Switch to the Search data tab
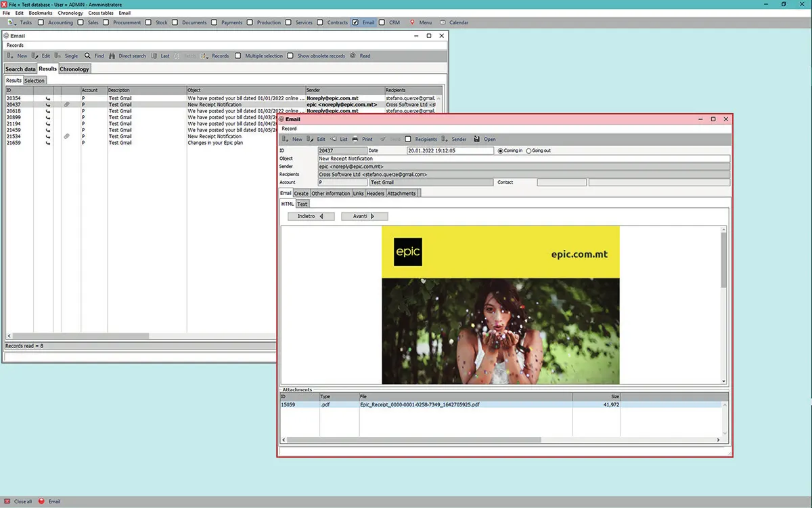 [x=20, y=69]
